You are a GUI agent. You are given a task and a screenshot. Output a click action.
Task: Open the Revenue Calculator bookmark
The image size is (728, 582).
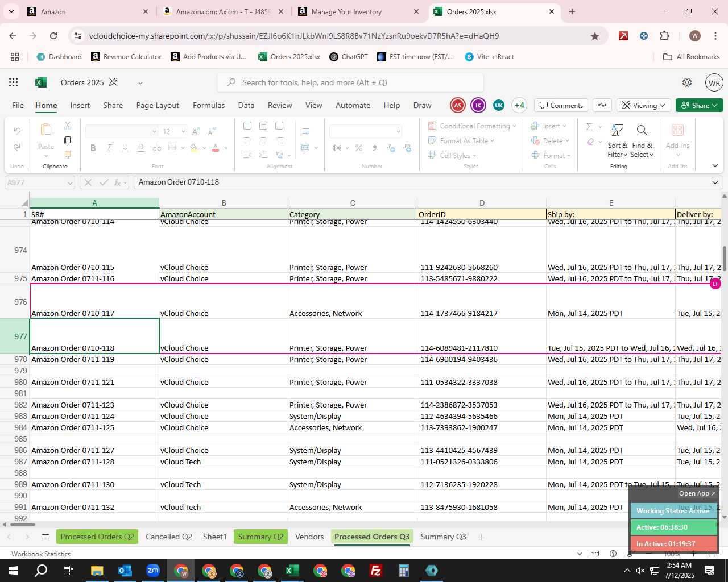126,57
